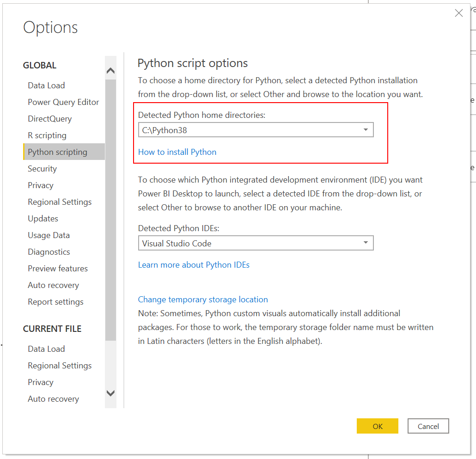Viewport: 476px width, 459px height.
Task: Click Change temporary storage location link
Action: [203, 300]
